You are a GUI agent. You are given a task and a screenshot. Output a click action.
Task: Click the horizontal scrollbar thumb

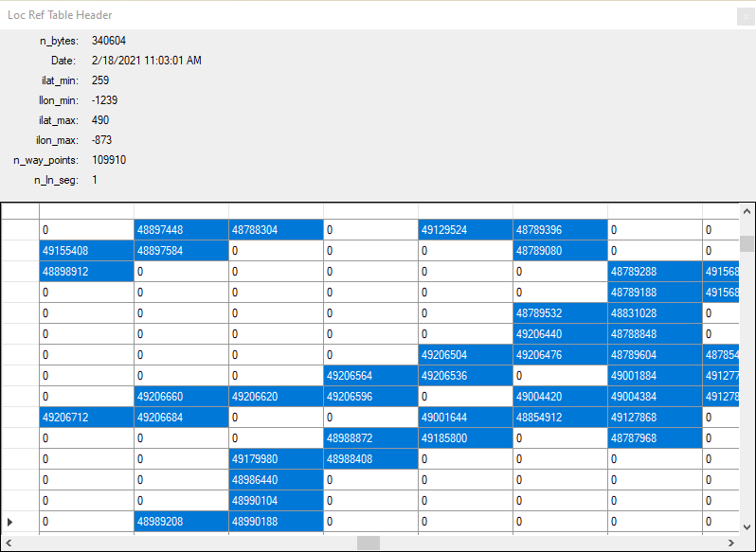(368, 543)
